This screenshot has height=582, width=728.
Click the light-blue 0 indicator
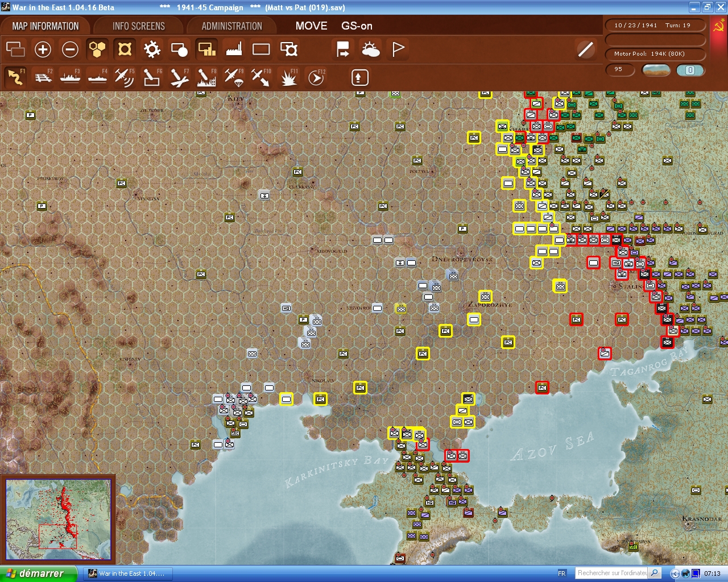point(690,70)
